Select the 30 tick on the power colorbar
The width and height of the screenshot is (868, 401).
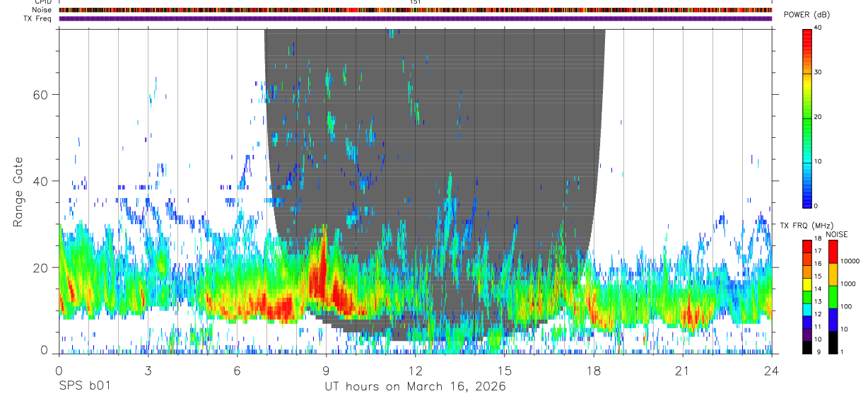[x=819, y=72]
